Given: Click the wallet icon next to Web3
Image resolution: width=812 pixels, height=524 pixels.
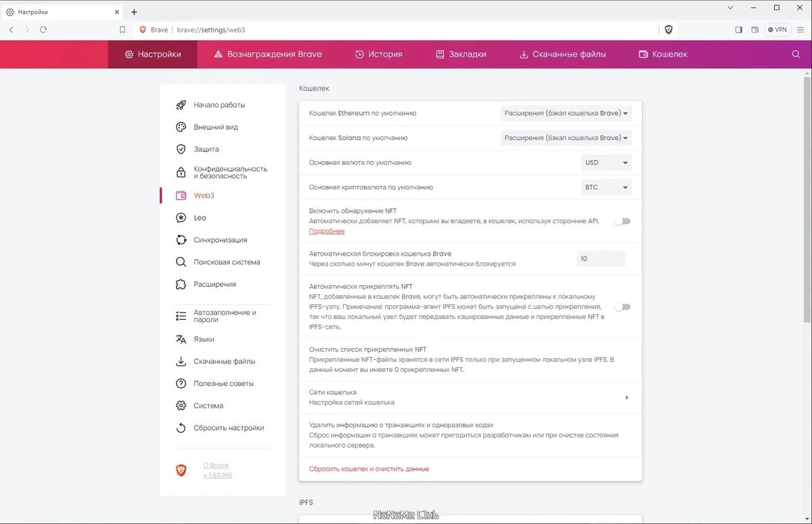Looking at the screenshot, I should (181, 195).
